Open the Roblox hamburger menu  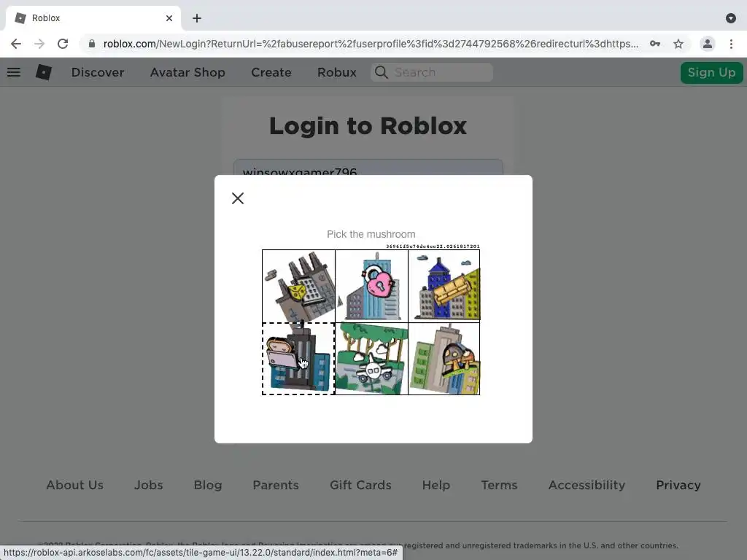coord(14,72)
